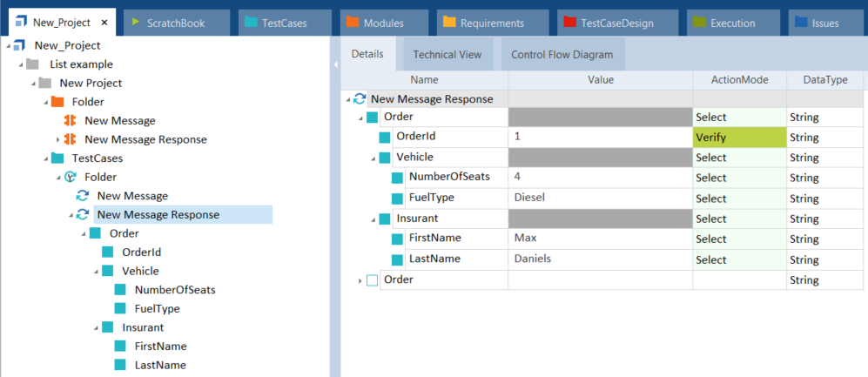Collapse the Vehicle node in the details grid
868x377 pixels.
click(x=373, y=158)
